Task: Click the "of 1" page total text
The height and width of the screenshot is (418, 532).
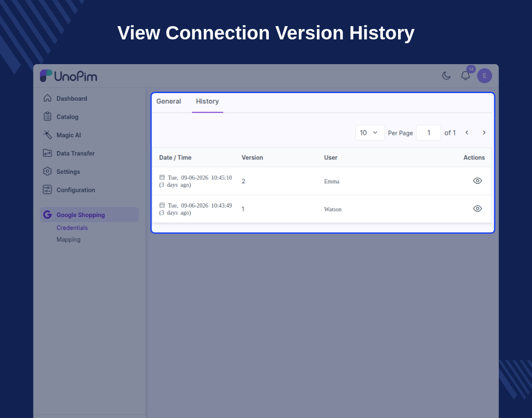Action: (450, 133)
